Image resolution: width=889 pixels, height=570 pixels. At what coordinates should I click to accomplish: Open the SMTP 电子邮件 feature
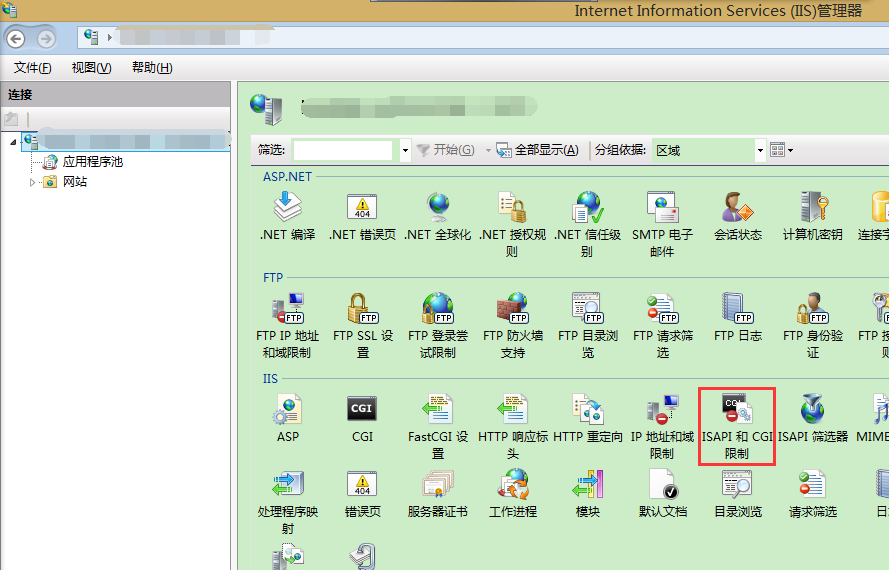pos(662,225)
